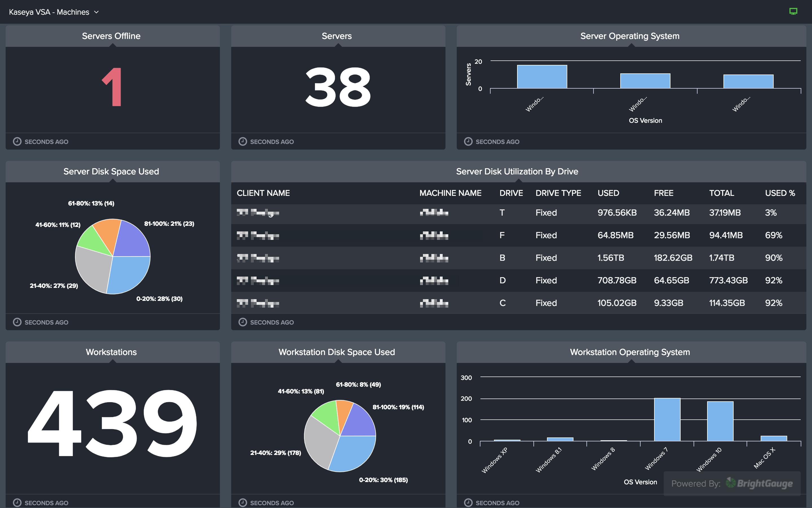This screenshot has height=508, width=812.
Task: Sort table by USED % column
Action: pyautogui.click(x=780, y=193)
